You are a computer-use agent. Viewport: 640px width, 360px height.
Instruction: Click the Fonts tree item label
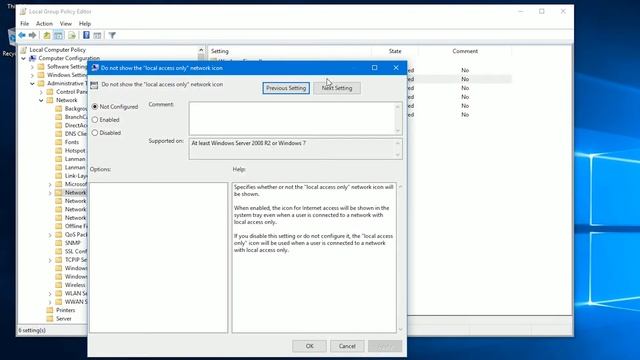click(x=72, y=142)
